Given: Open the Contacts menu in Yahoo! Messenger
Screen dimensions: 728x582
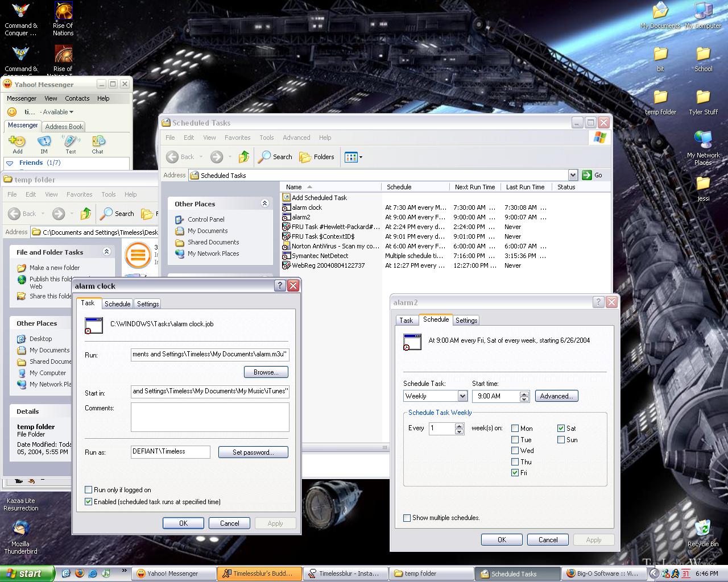Looking at the screenshot, I should pyautogui.click(x=77, y=98).
